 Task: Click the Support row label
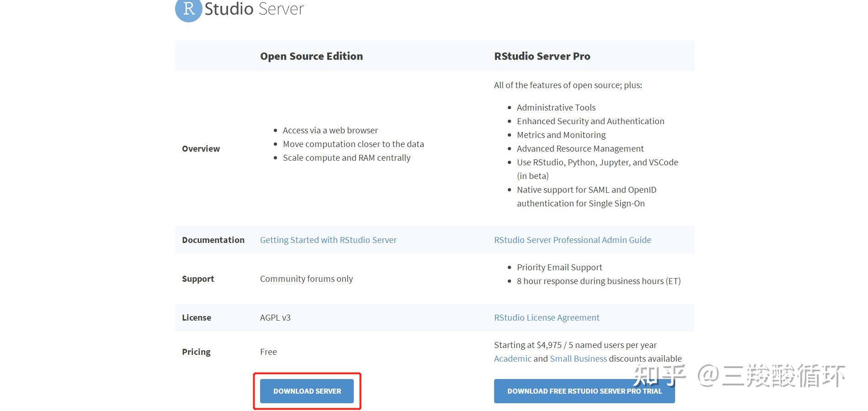198,279
